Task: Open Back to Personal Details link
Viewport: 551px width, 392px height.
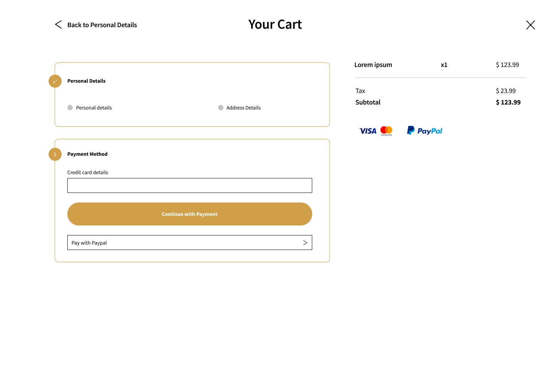Action: tap(102, 25)
